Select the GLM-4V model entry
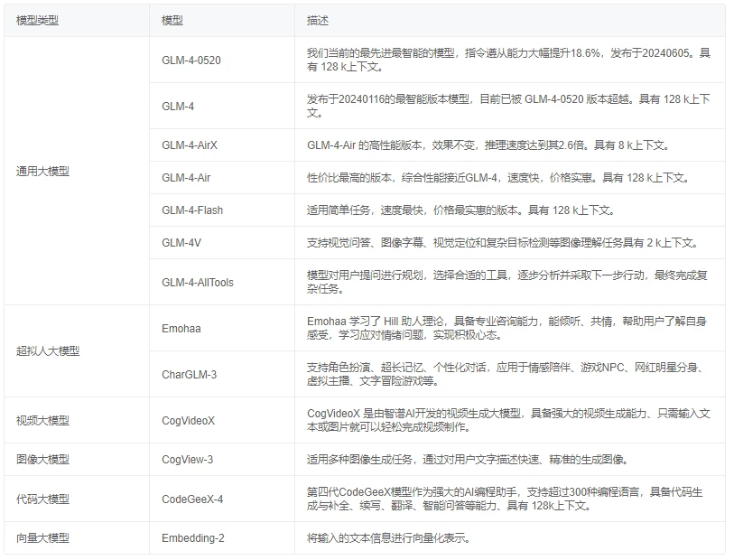The image size is (734, 560). pos(181,243)
